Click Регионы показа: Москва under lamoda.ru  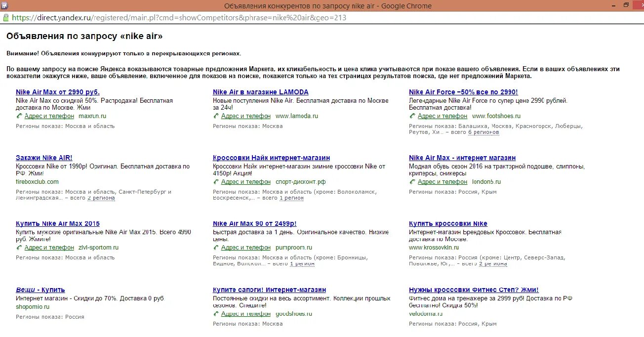247,126
